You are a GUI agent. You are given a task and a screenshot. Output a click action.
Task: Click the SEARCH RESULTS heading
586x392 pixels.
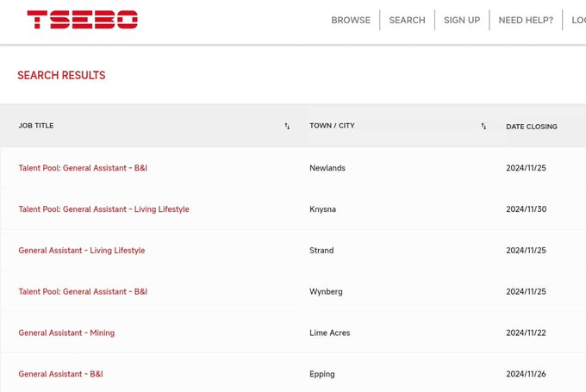click(61, 75)
